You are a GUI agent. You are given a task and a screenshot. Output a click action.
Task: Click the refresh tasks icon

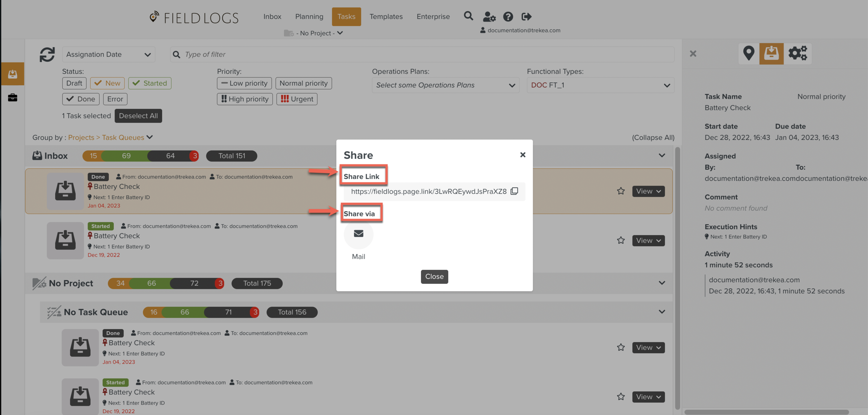click(47, 55)
